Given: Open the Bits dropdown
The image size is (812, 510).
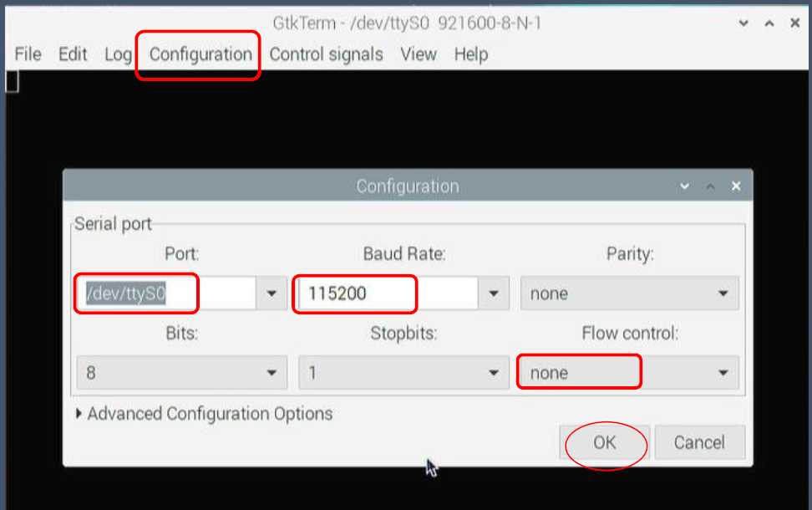Looking at the screenshot, I should click(182, 372).
